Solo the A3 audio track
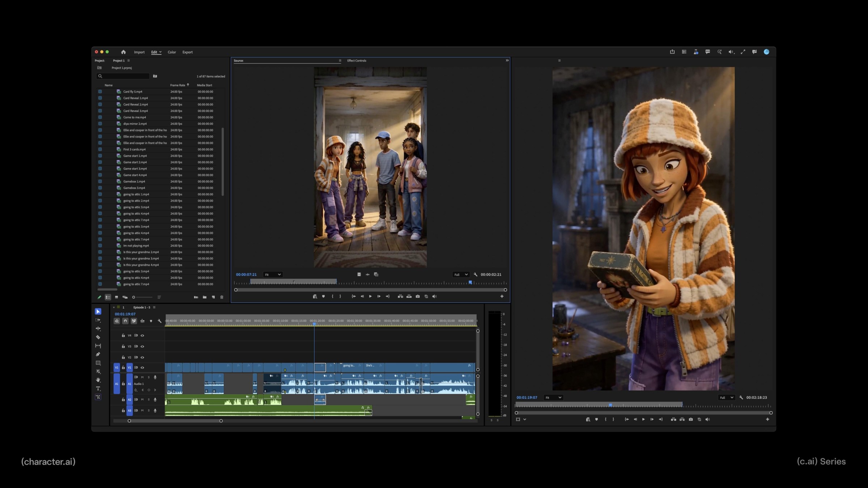 pos(148,410)
